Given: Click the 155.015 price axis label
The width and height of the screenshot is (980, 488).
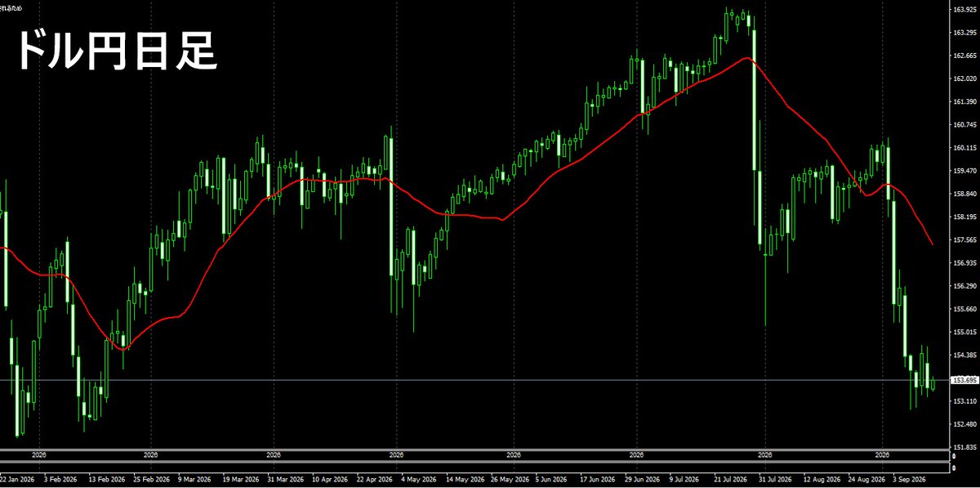Looking at the screenshot, I should tap(964, 332).
